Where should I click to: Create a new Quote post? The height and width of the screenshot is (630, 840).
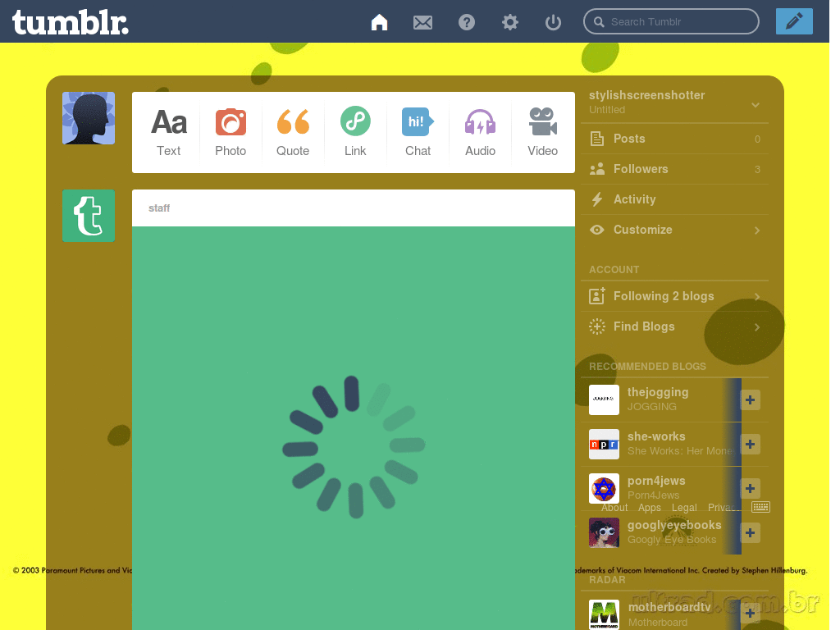click(x=293, y=132)
